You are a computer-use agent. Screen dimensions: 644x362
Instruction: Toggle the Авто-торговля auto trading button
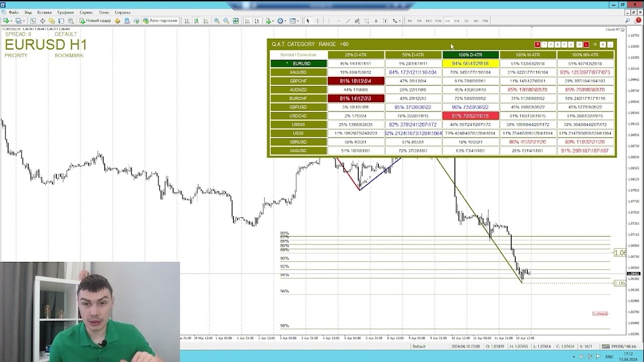(x=160, y=21)
